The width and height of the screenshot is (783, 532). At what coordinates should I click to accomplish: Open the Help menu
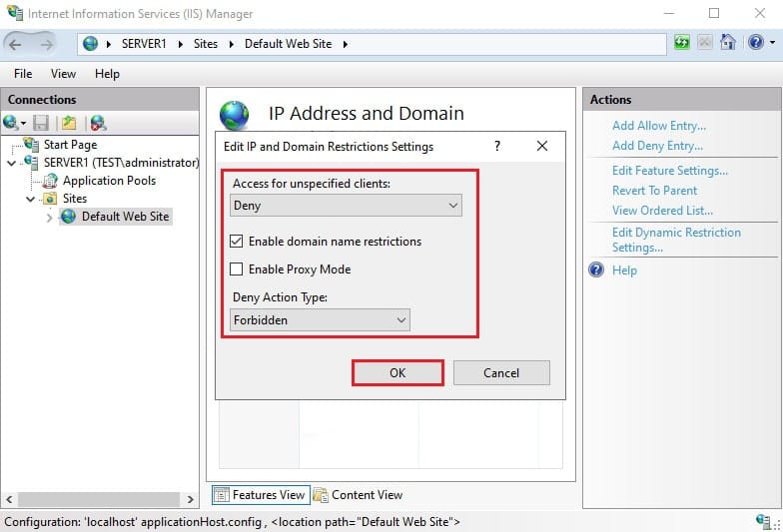107,74
